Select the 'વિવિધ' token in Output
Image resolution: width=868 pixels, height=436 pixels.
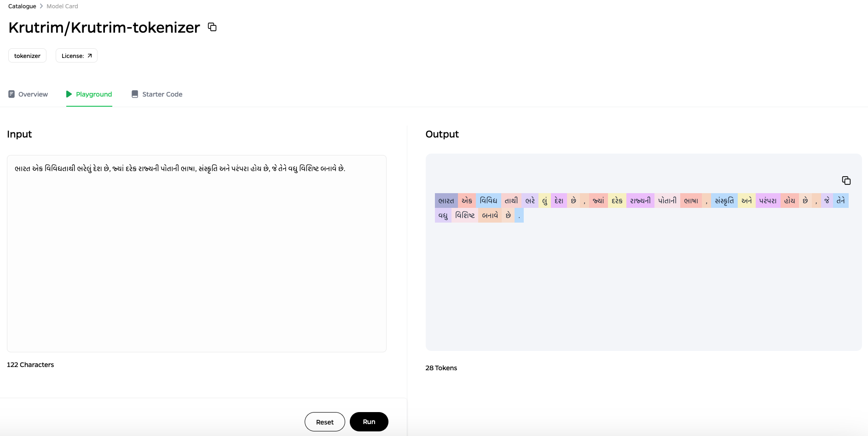pyautogui.click(x=489, y=201)
